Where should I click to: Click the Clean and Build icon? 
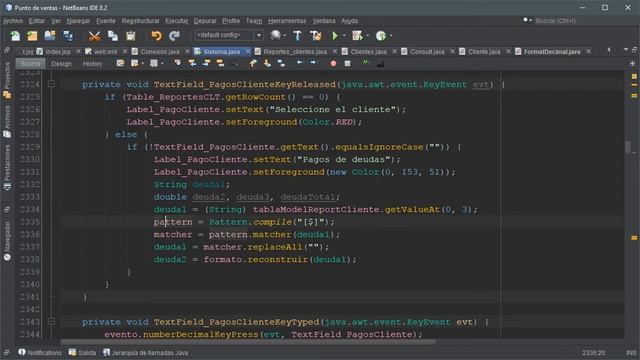(316, 36)
